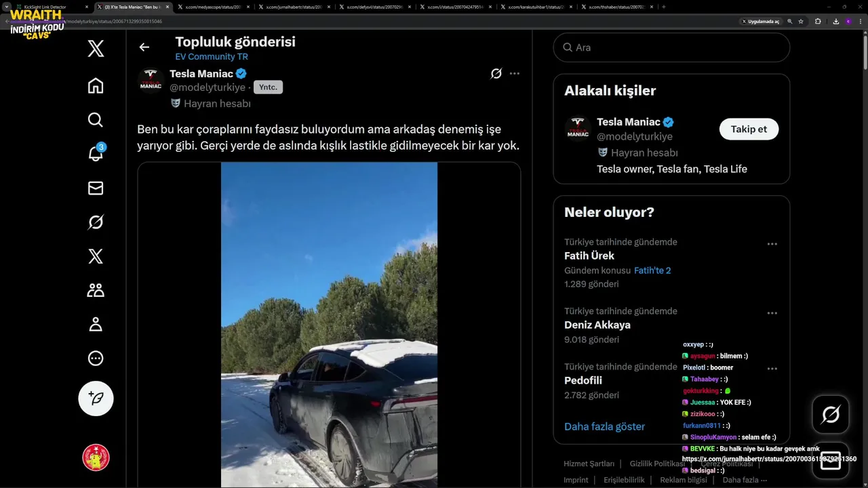
Task: Play the snowy Tesla video
Action: (x=329, y=325)
